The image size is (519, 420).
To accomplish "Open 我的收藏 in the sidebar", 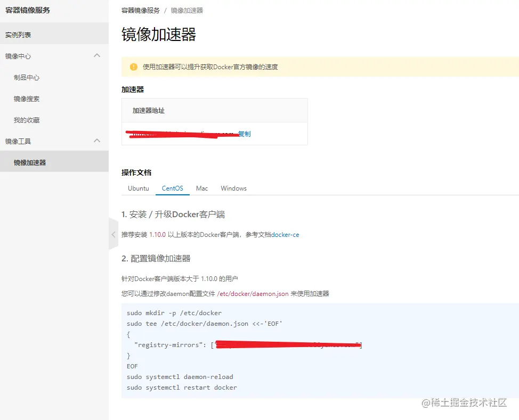I will [x=27, y=120].
